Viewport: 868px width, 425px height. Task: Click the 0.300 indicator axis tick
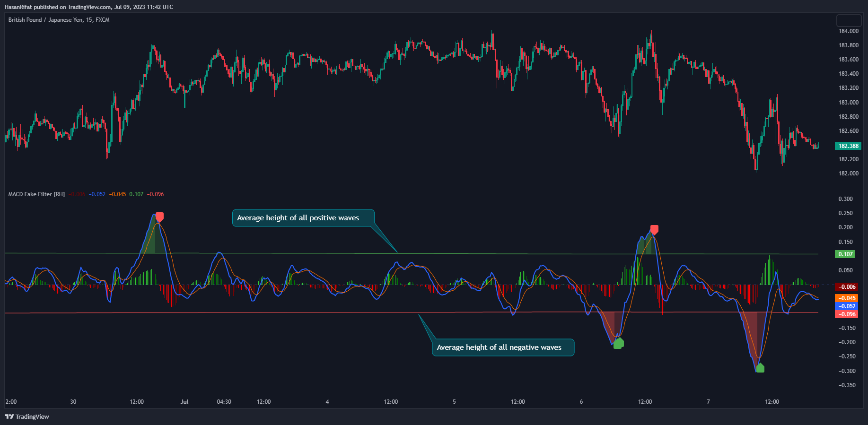click(x=846, y=199)
